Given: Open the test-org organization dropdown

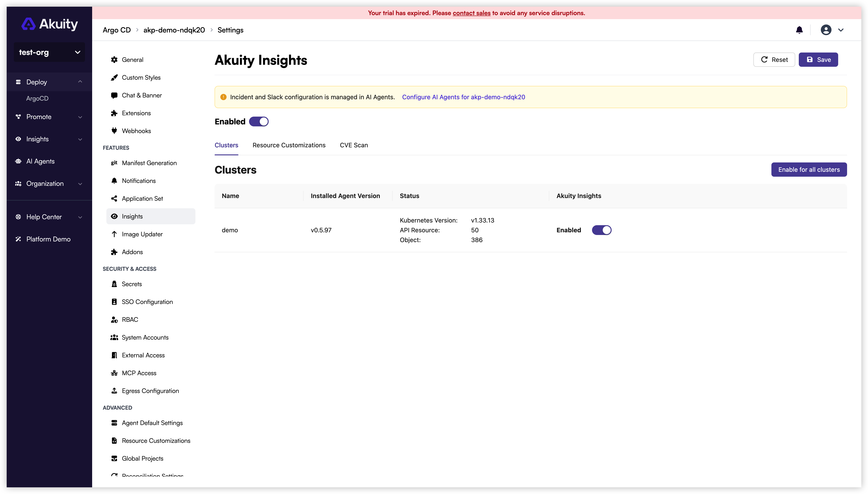Looking at the screenshot, I should tap(50, 52).
